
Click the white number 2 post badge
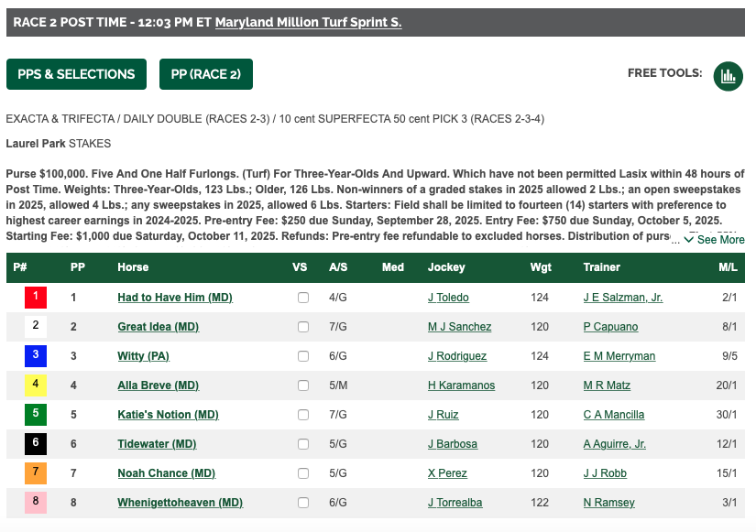coord(36,327)
